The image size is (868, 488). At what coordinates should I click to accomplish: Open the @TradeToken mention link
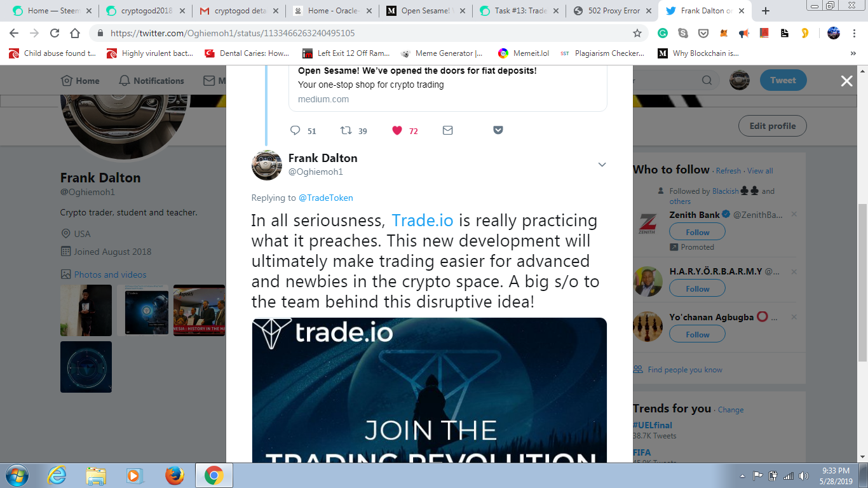click(x=326, y=198)
